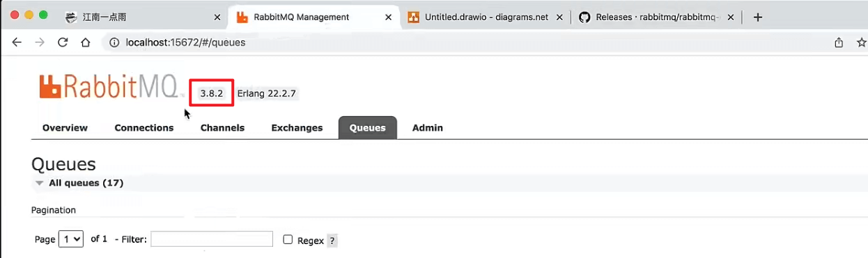
Task: Switch to the Overview tab
Action: coord(65,128)
